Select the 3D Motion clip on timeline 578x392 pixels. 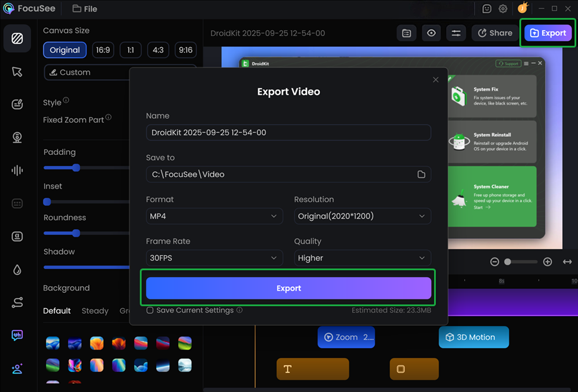point(474,337)
